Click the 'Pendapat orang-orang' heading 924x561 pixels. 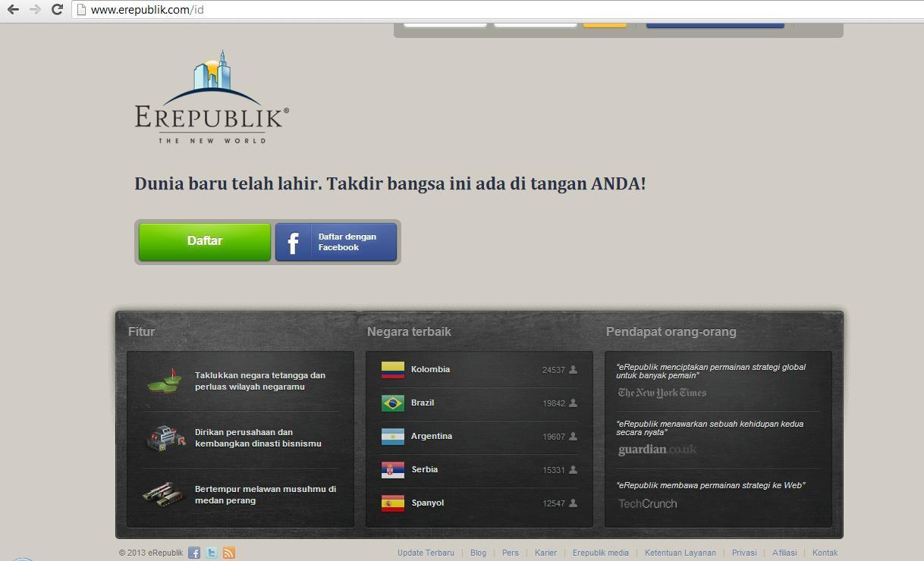coord(671,331)
